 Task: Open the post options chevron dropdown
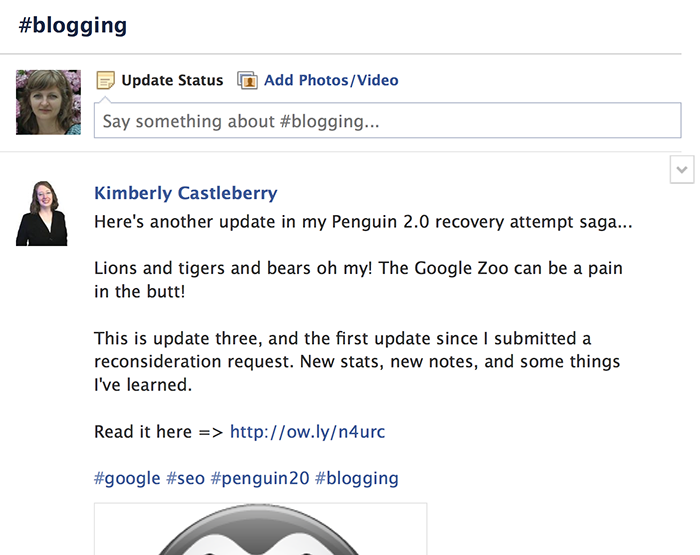pyautogui.click(x=681, y=170)
